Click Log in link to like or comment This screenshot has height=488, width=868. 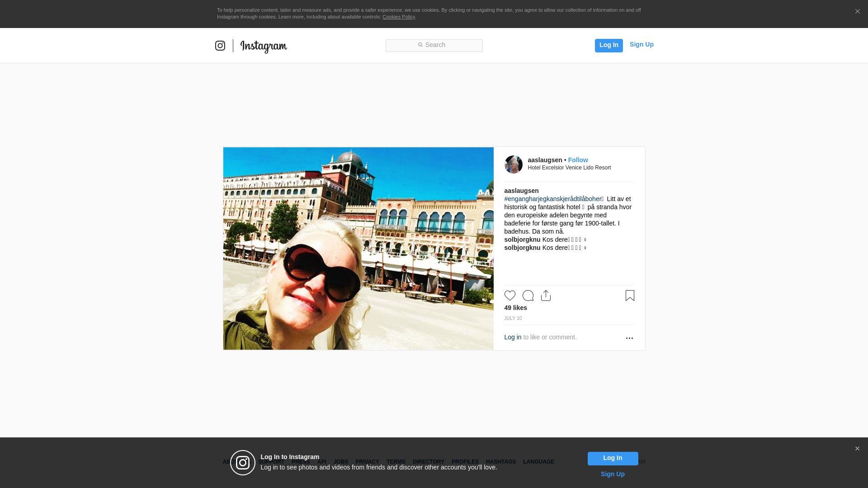click(513, 337)
